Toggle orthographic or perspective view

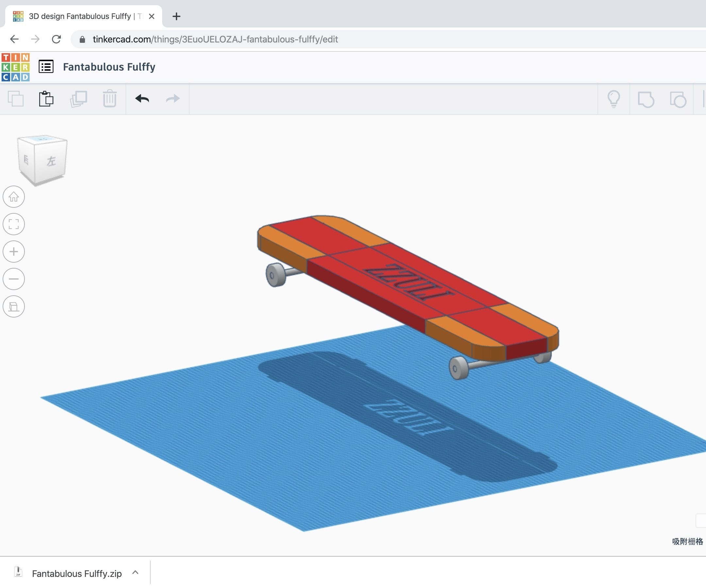tap(14, 306)
